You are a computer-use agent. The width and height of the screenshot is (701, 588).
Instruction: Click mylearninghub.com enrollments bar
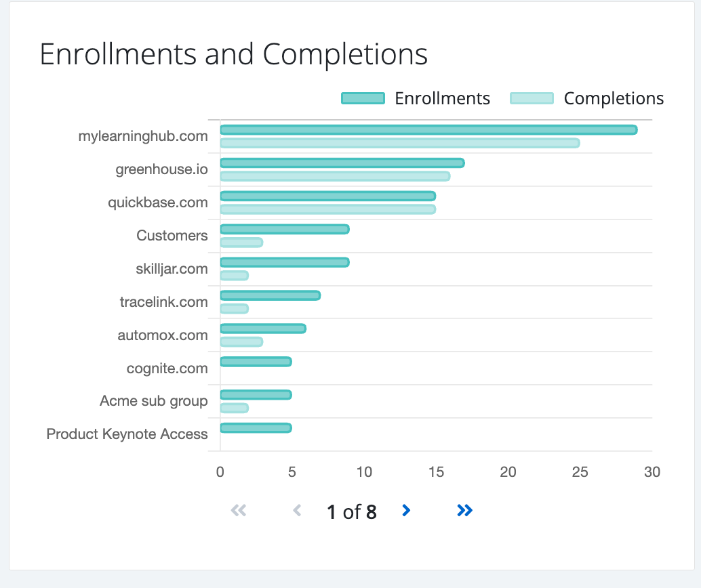tap(428, 130)
